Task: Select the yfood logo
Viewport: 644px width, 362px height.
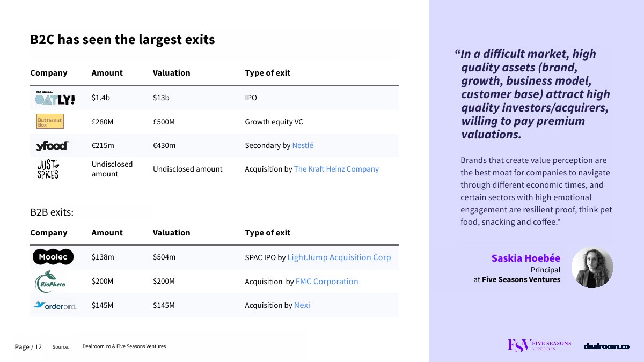Action: (52, 145)
